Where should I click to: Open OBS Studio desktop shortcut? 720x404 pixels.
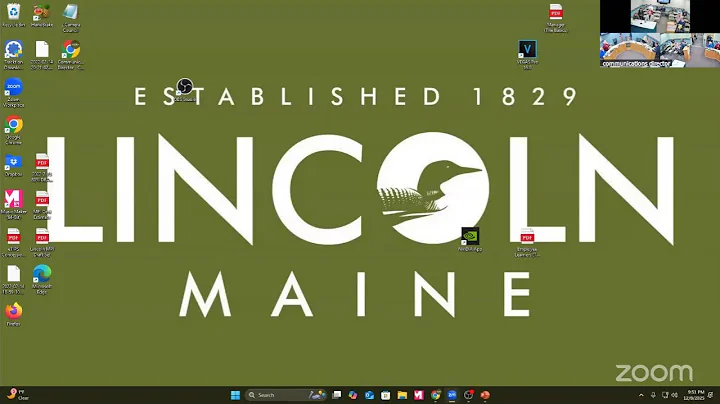[x=185, y=90]
